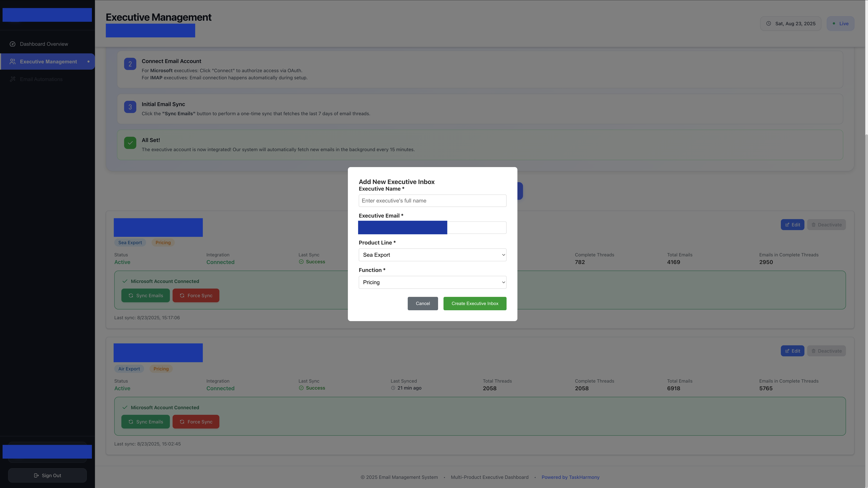Focus the Executive Name input field
Viewport: 868px width, 488px height.
(432, 201)
